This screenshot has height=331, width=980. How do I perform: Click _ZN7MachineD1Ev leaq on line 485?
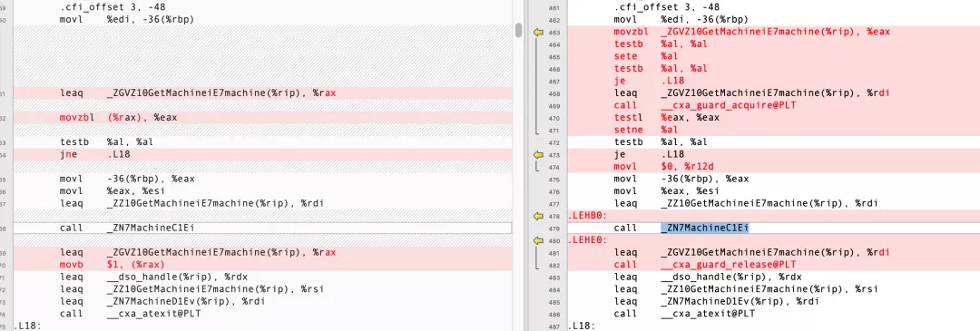pyautogui.click(x=715, y=301)
